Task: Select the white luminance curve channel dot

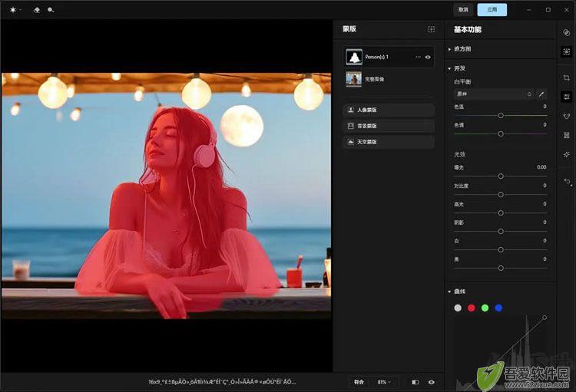Action: (x=458, y=308)
